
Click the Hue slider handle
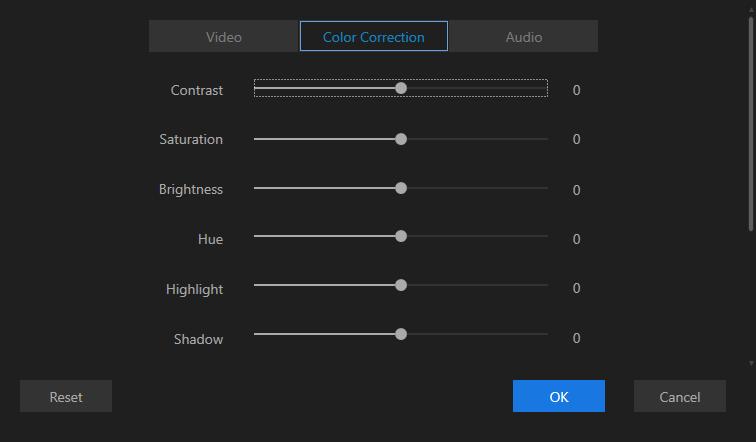[x=401, y=237]
